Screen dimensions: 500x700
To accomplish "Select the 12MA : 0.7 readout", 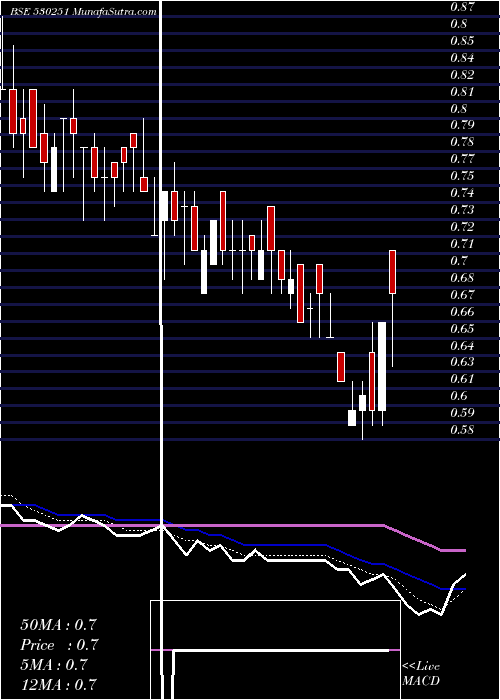I will point(59,685).
